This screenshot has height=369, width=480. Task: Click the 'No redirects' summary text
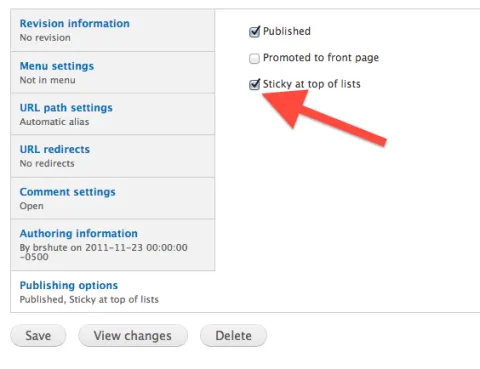[47, 163]
